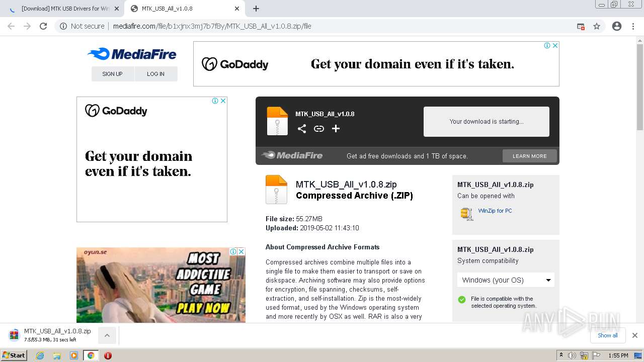Screen dimensions: 644x362
Task: Click the green compatibility check icon
Action: (462, 300)
